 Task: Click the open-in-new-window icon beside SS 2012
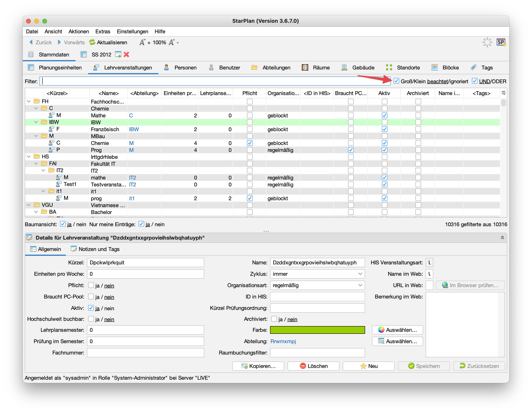point(118,55)
